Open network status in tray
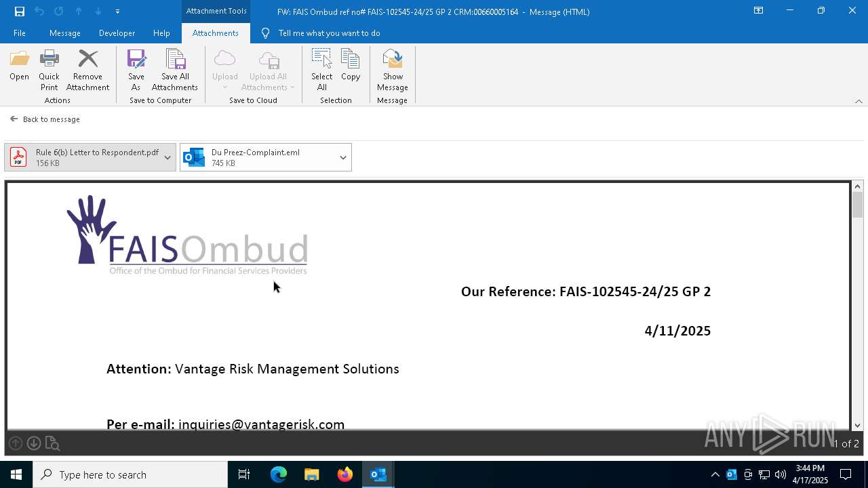This screenshot has width=868, height=488. (764, 474)
